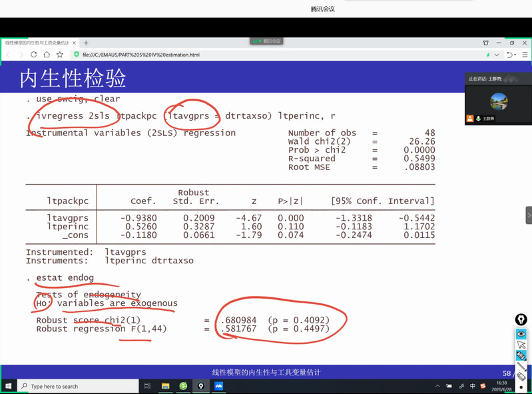
Task: Click the 腾讯会议 floating meeting bar
Action: (266, 41)
